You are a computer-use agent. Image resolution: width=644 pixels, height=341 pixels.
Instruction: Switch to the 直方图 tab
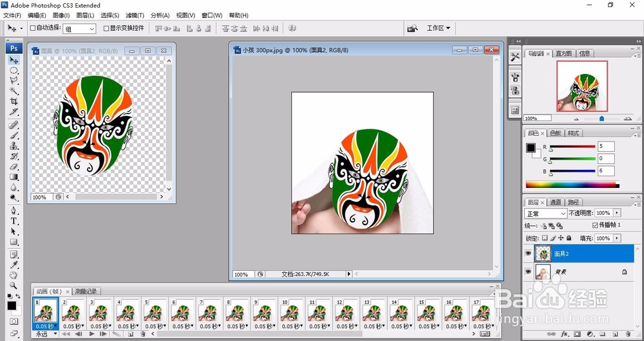[563, 53]
